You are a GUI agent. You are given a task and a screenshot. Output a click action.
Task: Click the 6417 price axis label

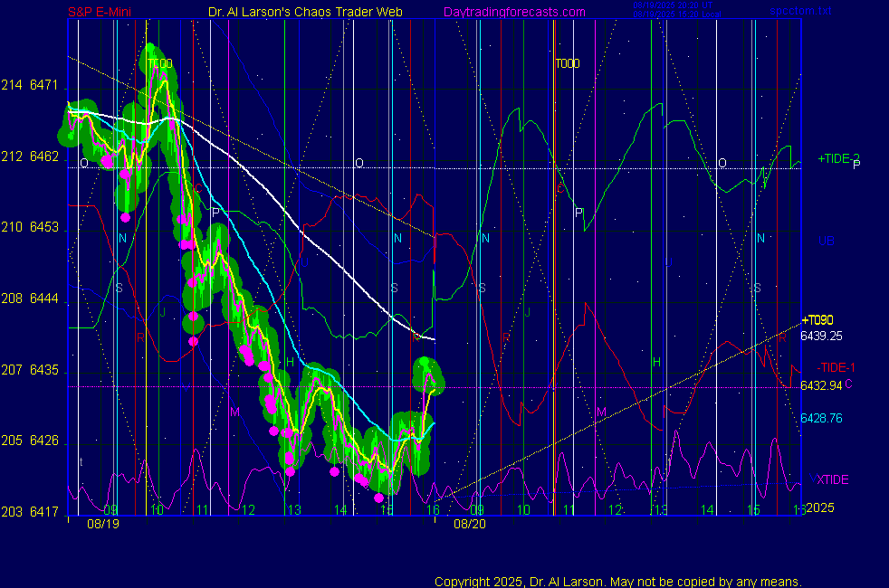43,512
